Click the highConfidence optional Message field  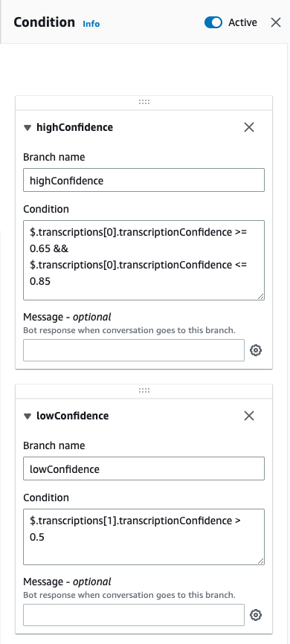pyautogui.click(x=134, y=350)
